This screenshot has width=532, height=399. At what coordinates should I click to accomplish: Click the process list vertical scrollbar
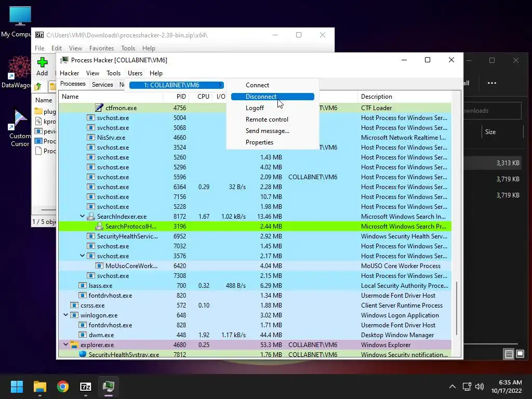pos(457,308)
